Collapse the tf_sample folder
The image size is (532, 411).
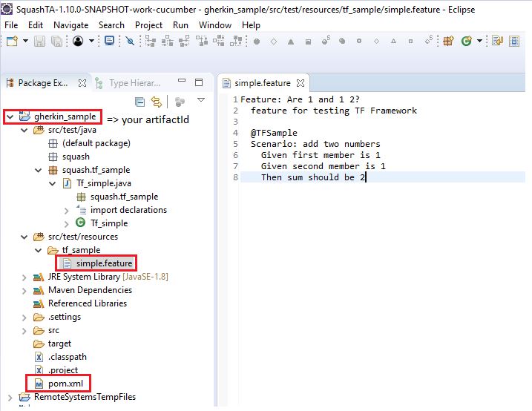[x=39, y=251]
